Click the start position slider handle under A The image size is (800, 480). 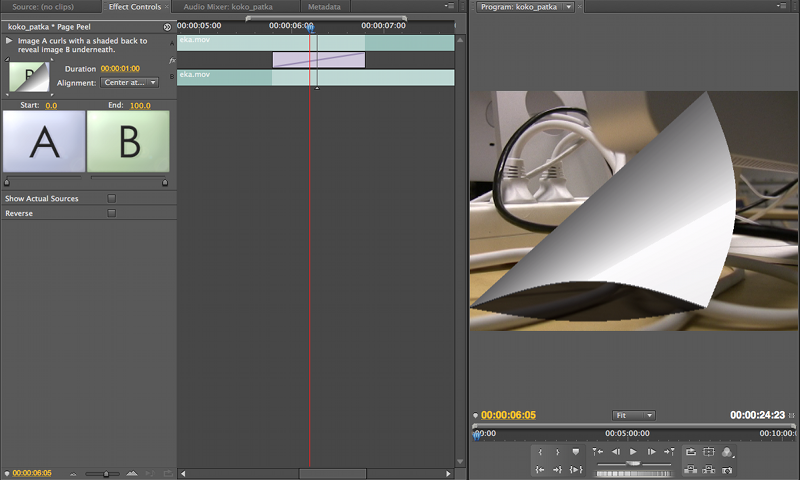(7, 182)
